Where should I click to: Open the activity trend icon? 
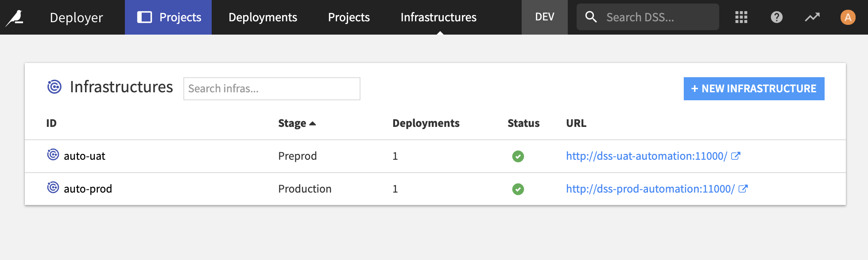coord(812,17)
